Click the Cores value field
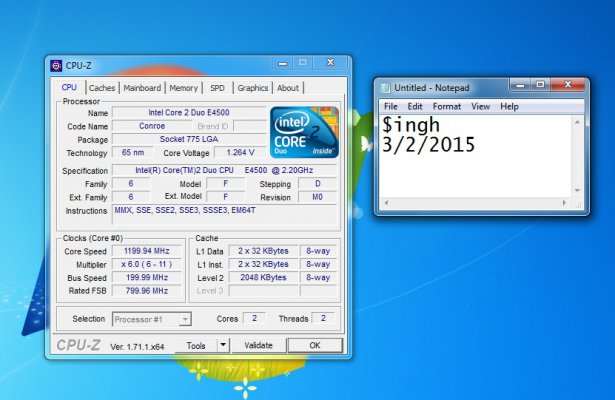This screenshot has height=400, width=615. (x=254, y=318)
